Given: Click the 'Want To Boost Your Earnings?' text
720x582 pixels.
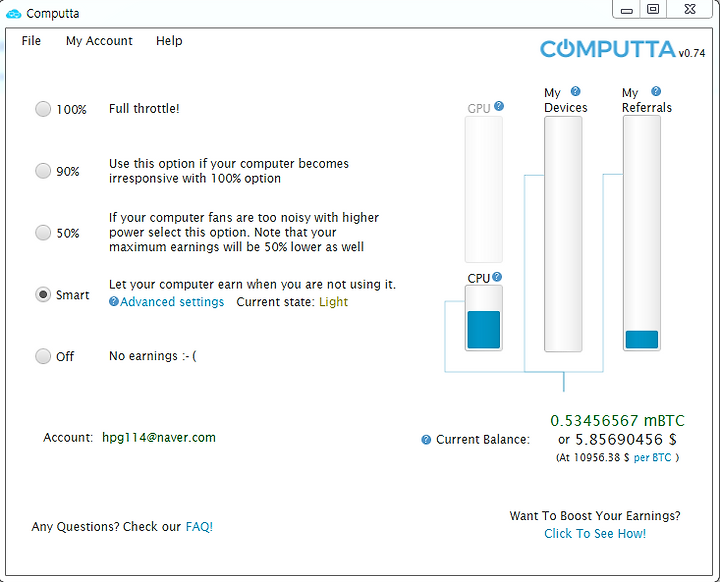Looking at the screenshot, I should click(595, 516).
